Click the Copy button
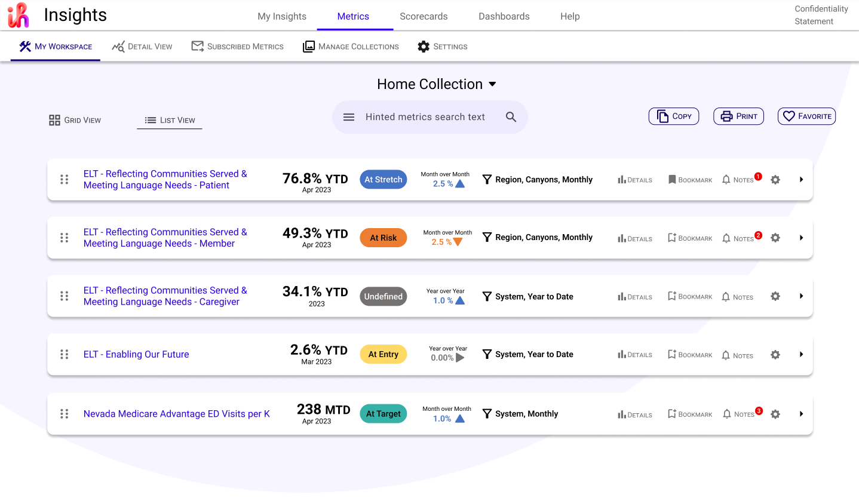The image size is (859, 504). click(673, 116)
